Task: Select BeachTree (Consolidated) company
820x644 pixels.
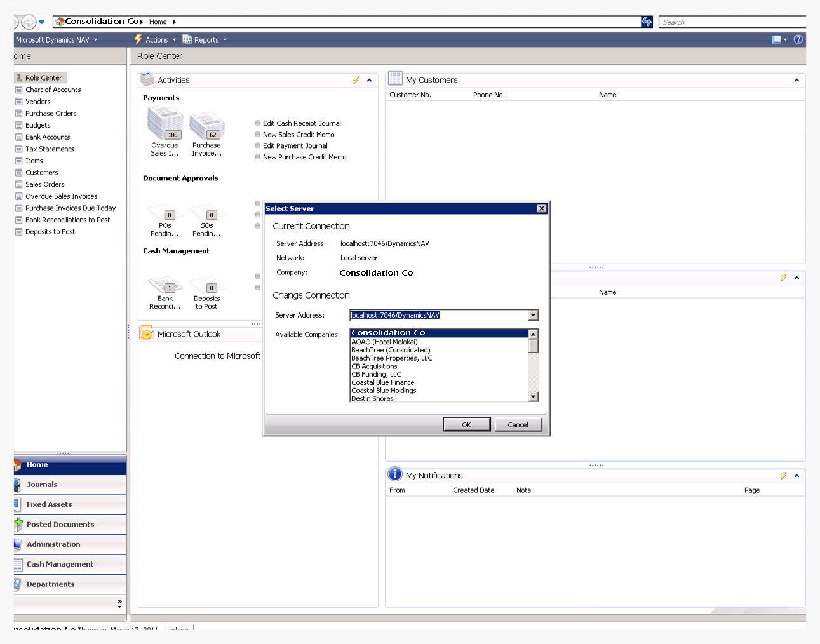Action: 440,350
